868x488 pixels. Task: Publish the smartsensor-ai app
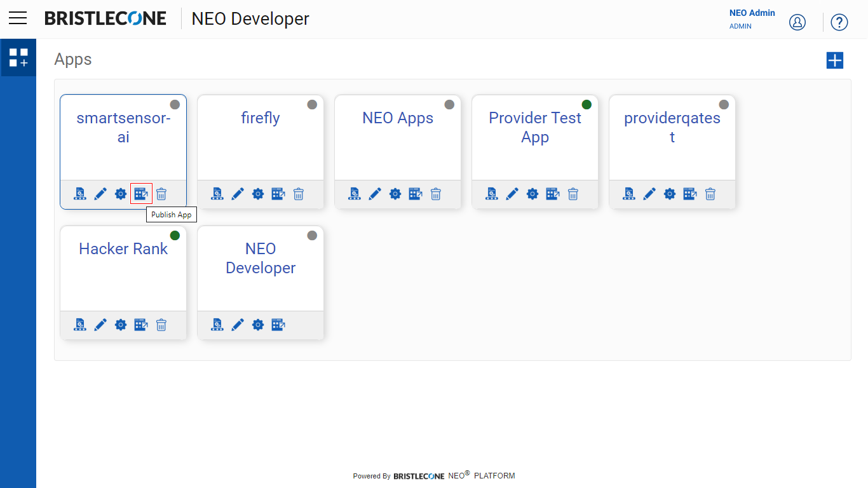(x=141, y=194)
